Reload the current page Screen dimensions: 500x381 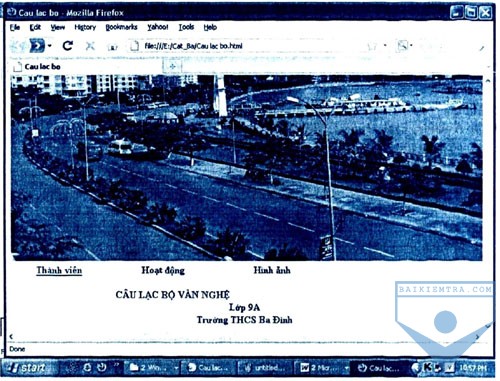coord(68,46)
